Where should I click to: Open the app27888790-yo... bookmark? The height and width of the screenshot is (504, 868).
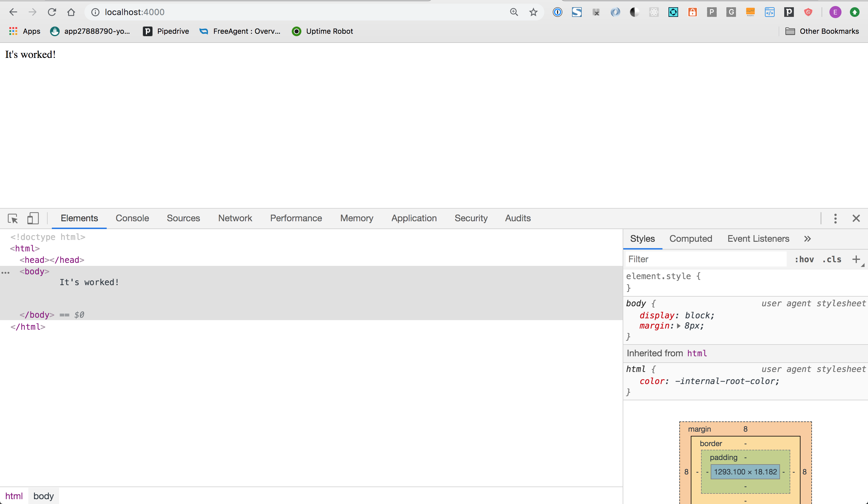coord(90,31)
